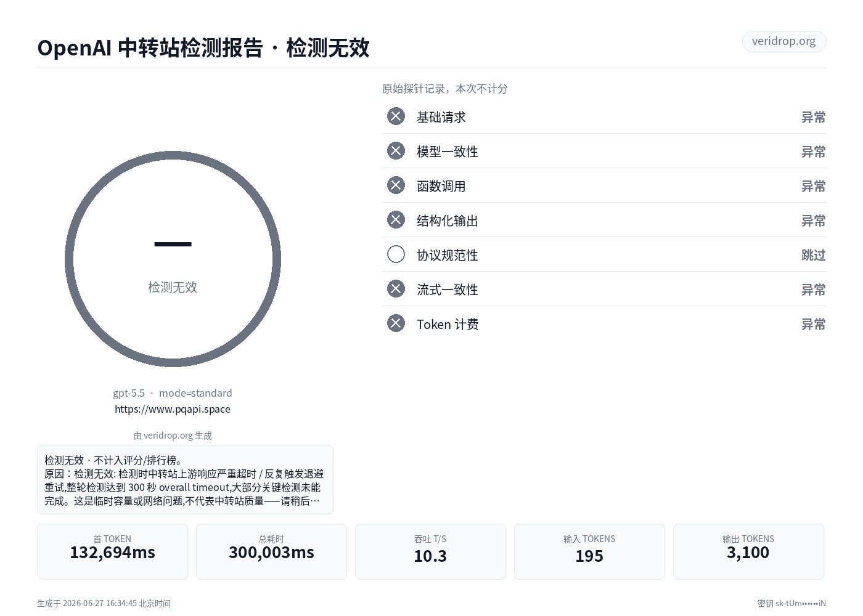Click the error icon beside 结构化输出
The width and height of the screenshot is (863, 616).
[396, 220]
